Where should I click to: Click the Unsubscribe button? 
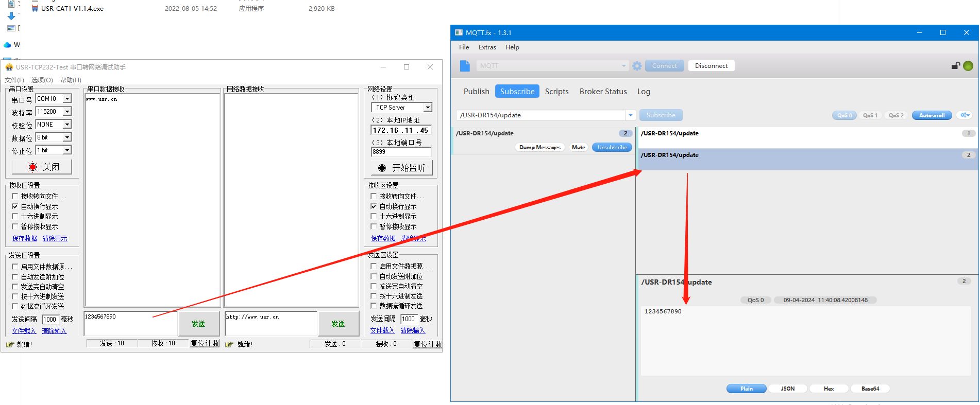[612, 148]
